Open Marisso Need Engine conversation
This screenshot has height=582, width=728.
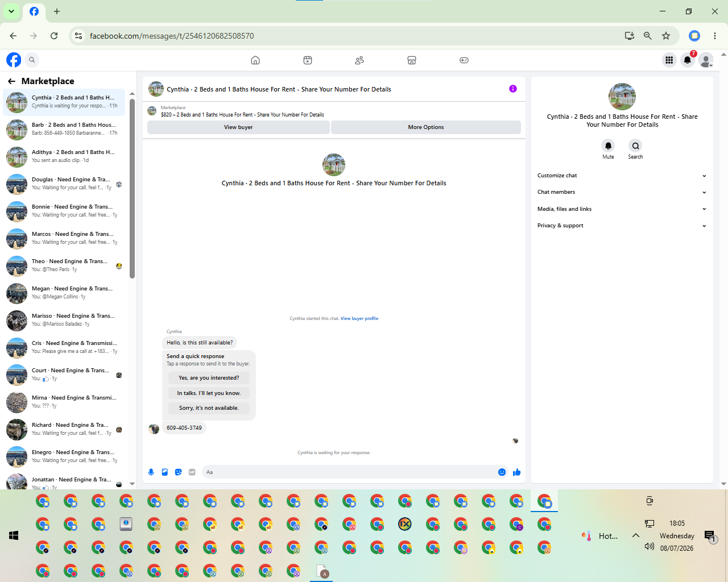(x=64, y=321)
